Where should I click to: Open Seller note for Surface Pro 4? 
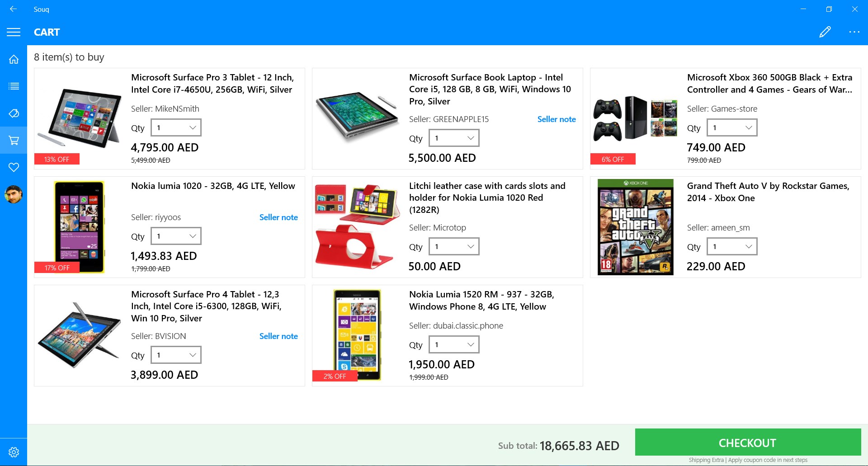(278, 336)
